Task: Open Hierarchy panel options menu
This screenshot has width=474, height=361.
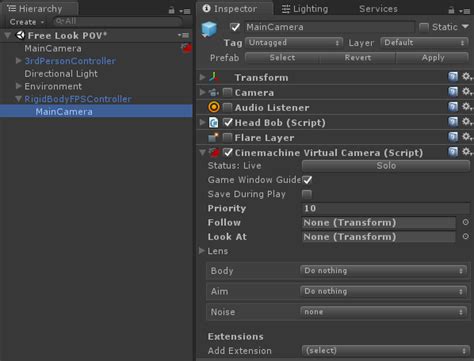Action: 185,11
